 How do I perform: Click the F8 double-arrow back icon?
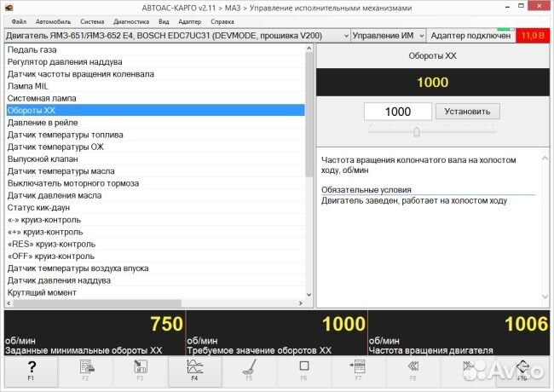413,372
